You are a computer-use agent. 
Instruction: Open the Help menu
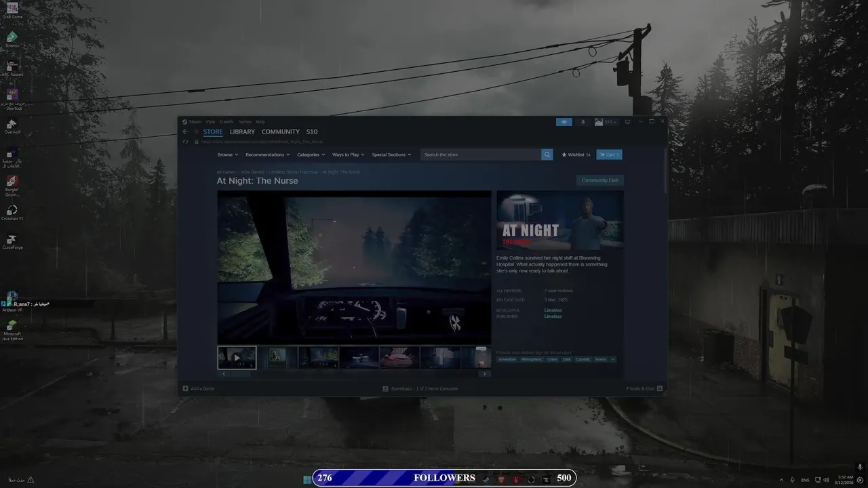pyautogui.click(x=260, y=122)
